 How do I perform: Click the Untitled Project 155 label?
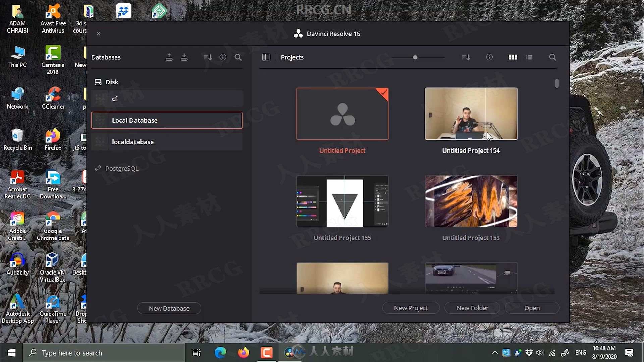tap(342, 238)
